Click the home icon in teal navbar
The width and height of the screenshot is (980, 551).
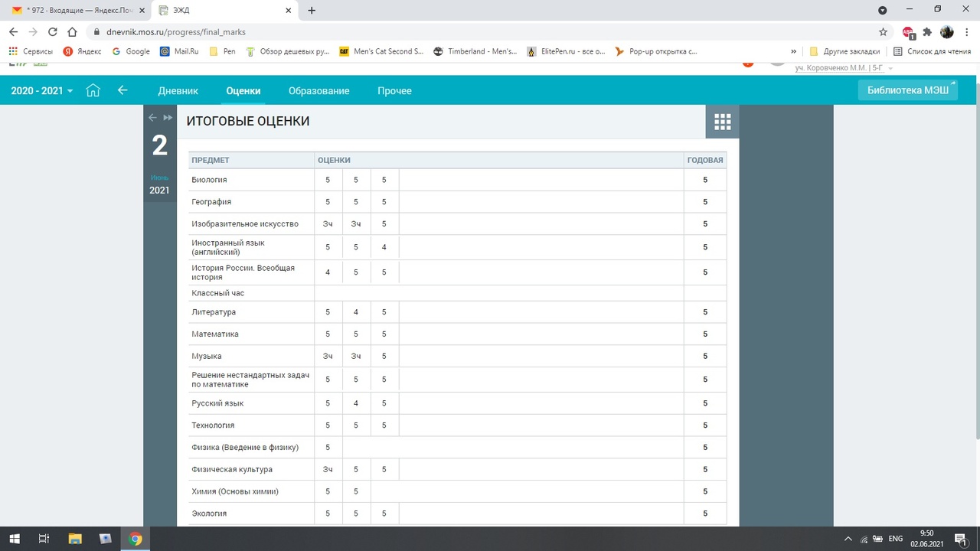point(93,90)
